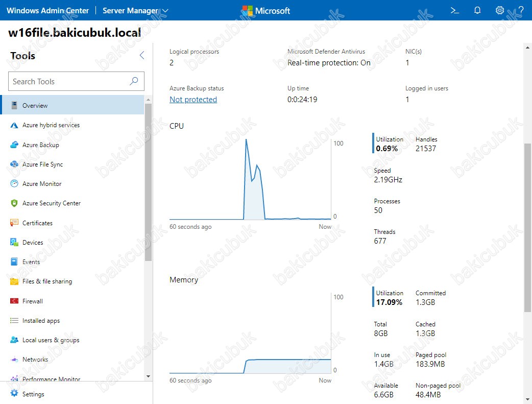Click the tools list scroll up arrow
Image resolution: width=532 pixels, height=404 pixels.
(x=148, y=100)
